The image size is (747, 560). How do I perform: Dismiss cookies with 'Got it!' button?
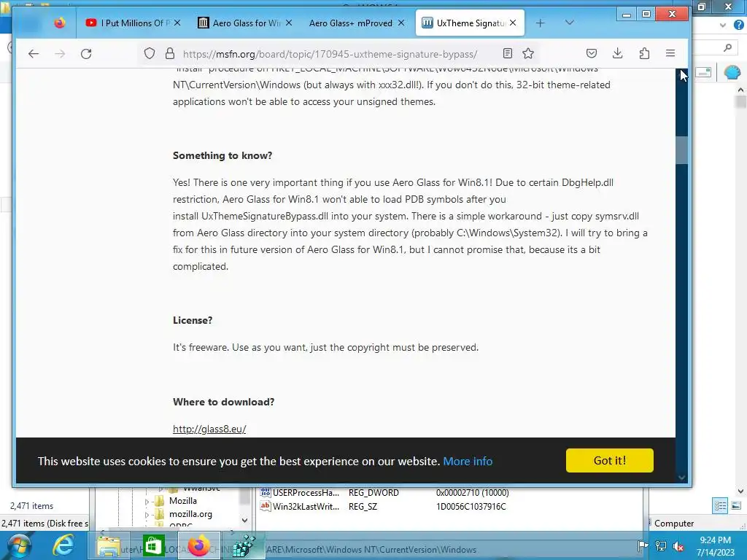point(609,461)
